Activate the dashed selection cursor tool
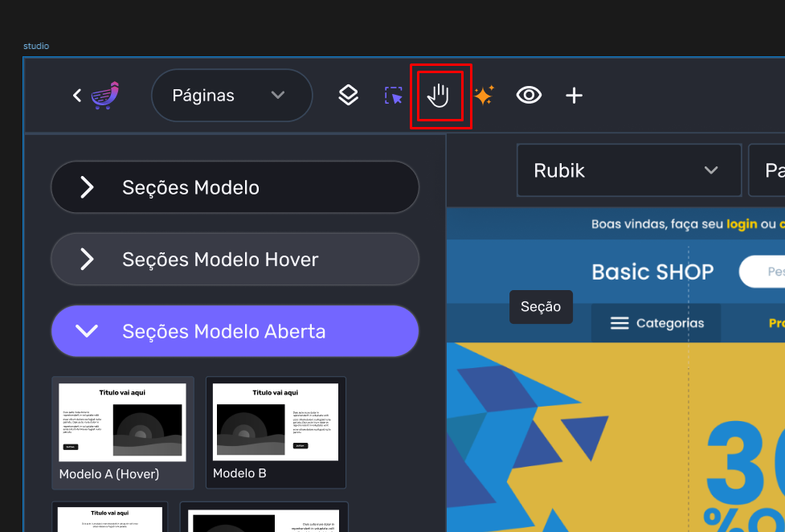The height and width of the screenshot is (532, 785). tap(393, 96)
